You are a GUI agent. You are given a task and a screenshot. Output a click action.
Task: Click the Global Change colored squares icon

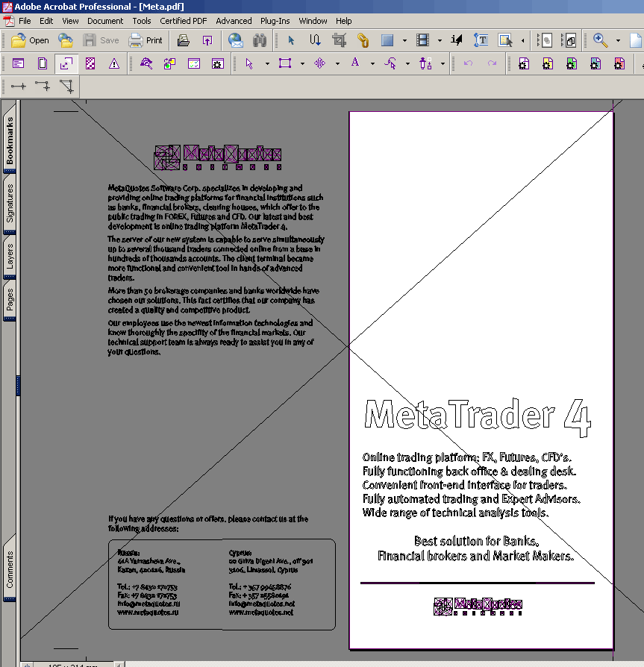[x=169, y=64]
